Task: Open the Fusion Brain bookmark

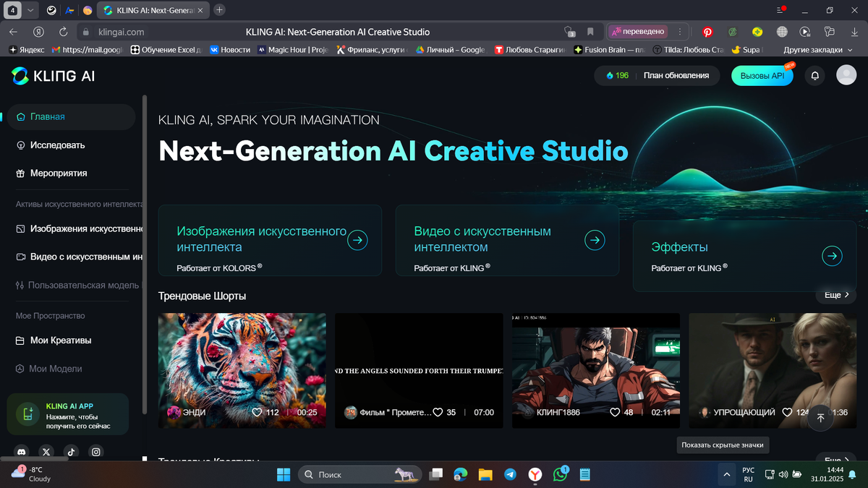Action: coord(608,50)
